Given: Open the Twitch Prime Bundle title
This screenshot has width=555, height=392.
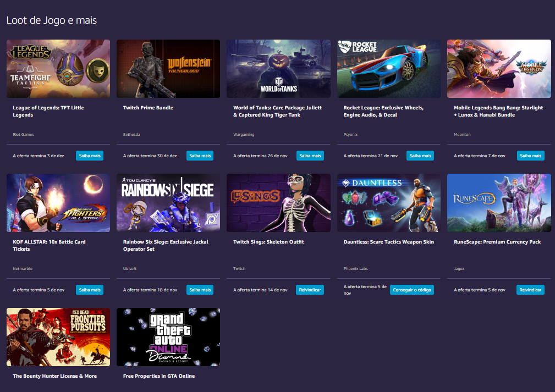Looking at the screenshot, I should pyautogui.click(x=148, y=108).
